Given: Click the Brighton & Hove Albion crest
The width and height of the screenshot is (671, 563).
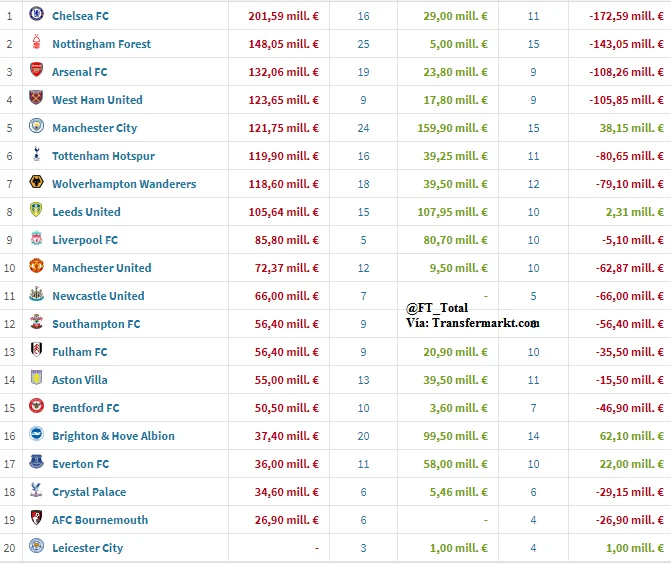Looking at the screenshot, I should point(36,434).
